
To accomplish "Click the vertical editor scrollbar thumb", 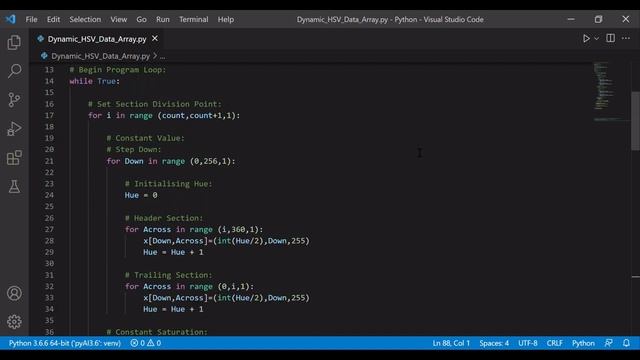I will [636, 121].
